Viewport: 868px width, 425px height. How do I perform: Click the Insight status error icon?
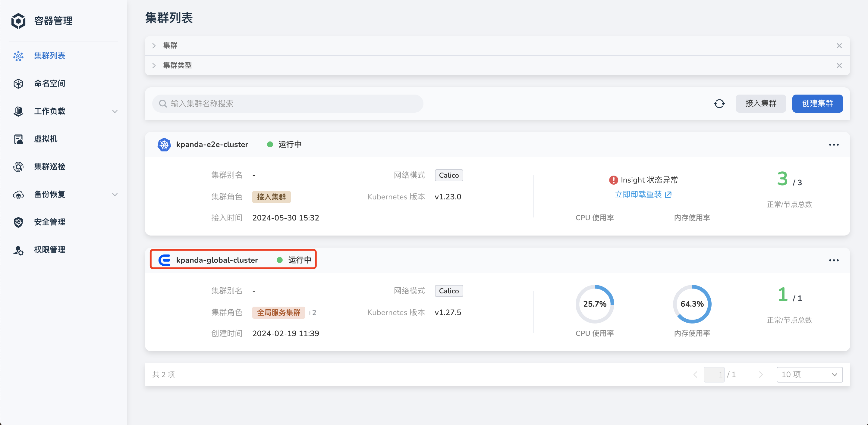(613, 180)
